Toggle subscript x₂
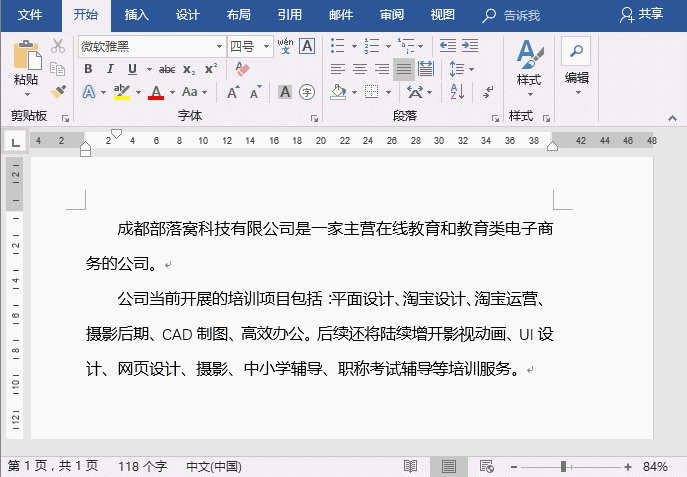This screenshot has width=687, height=477. (x=189, y=69)
